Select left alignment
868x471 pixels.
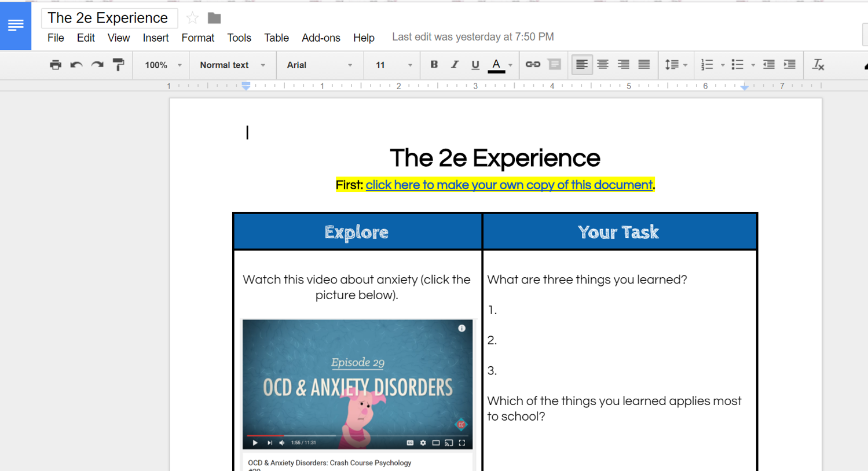pyautogui.click(x=582, y=65)
